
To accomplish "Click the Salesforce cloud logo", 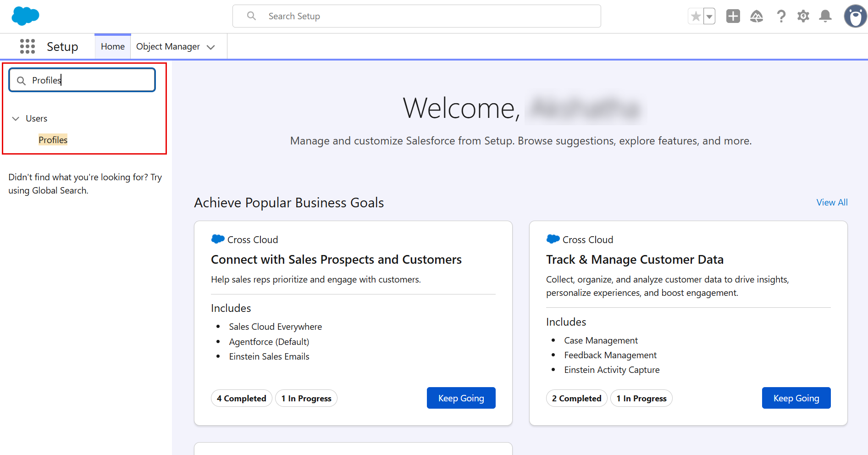I will pyautogui.click(x=25, y=16).
